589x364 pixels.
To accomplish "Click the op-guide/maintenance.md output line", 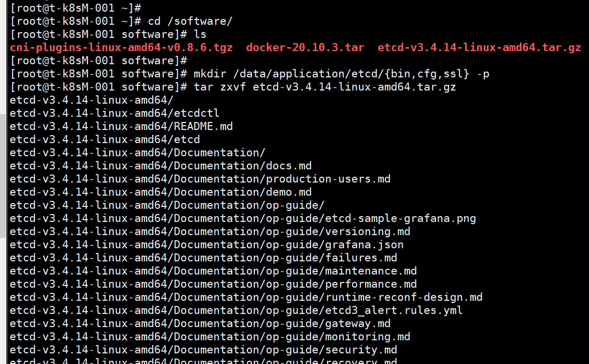I will click(x=213, y=271).
